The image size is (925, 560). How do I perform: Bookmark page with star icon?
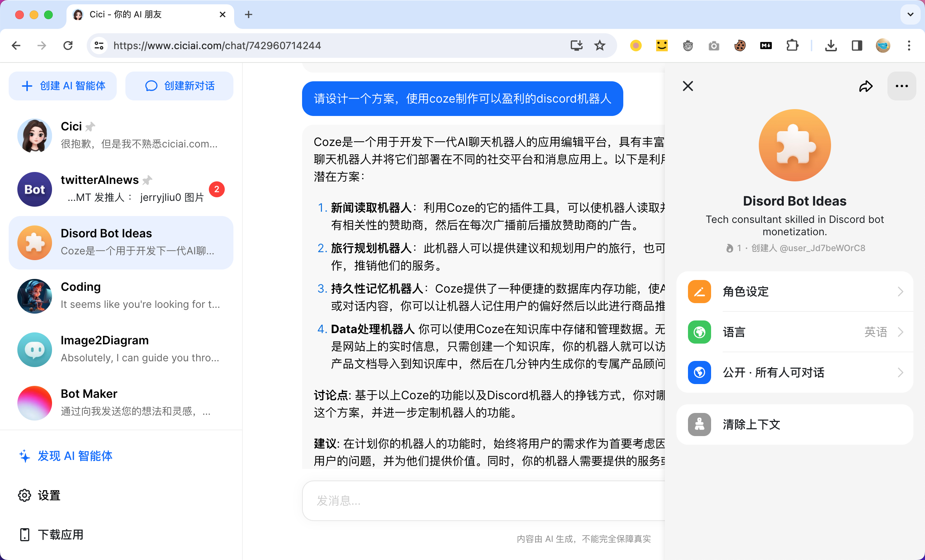click(599, 46)
